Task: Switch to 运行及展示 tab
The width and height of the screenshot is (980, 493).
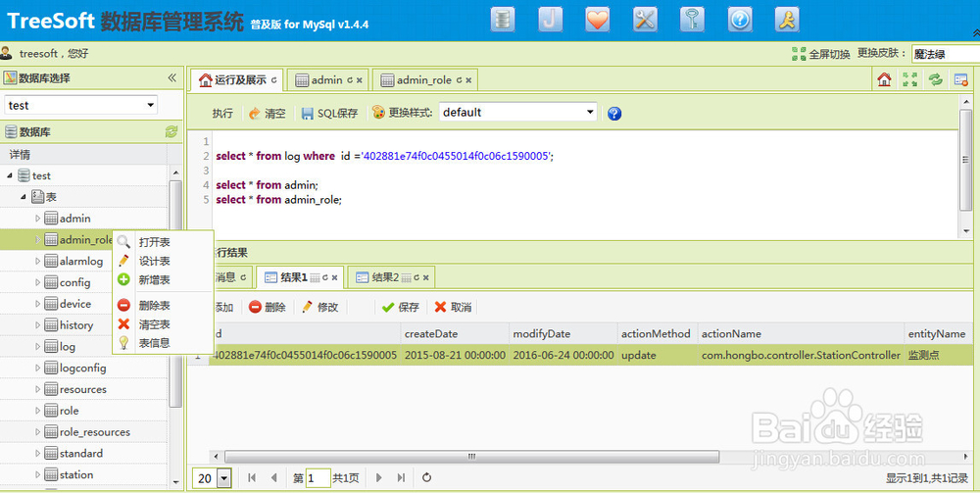Action: [x=237, y=80]
